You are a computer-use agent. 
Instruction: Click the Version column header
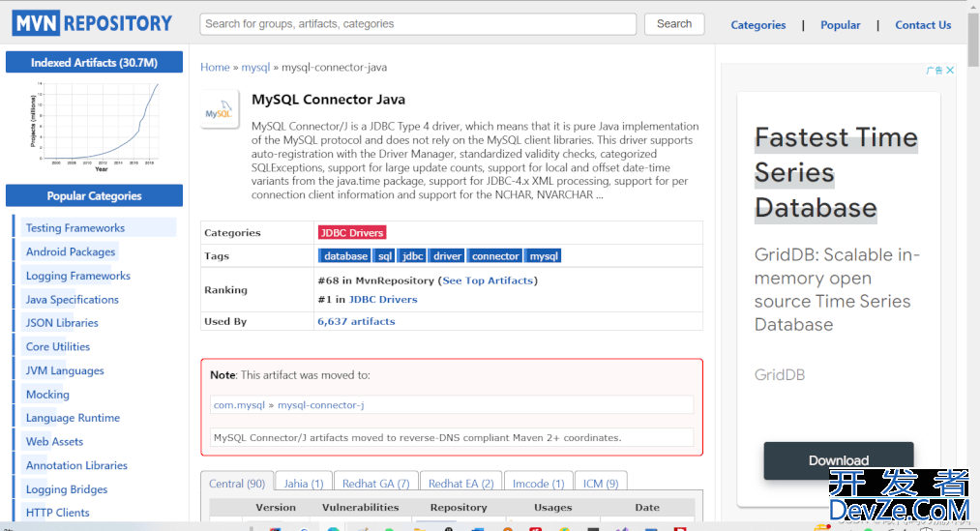tap(276, 507)
